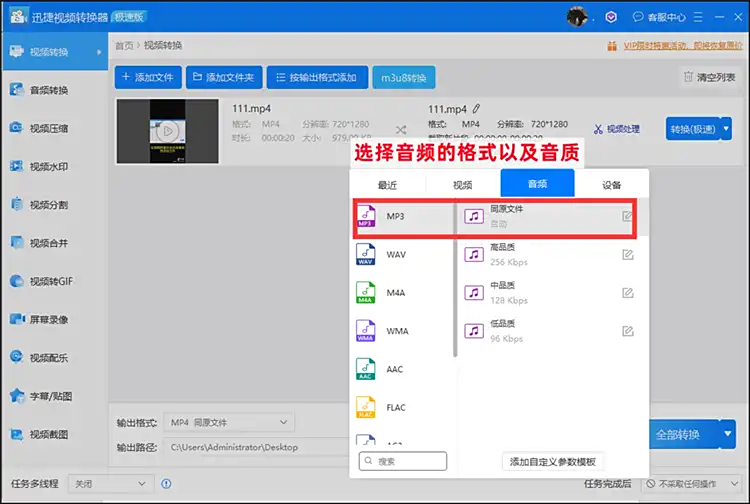Click the 添加文件 button
Viewport: 750px width, 504px height.
148,77
